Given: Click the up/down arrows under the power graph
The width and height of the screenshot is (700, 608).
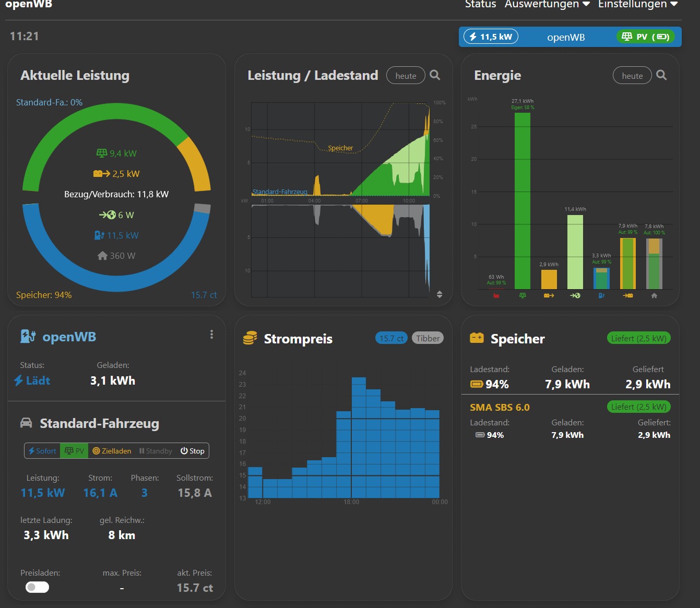Looking at the screenshot, I should point(440,294).
